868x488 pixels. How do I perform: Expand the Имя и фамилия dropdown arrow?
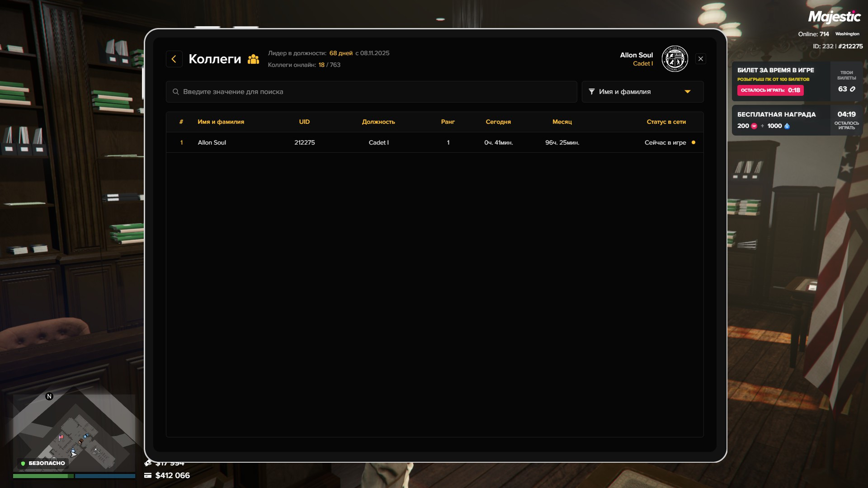(688, 92)
